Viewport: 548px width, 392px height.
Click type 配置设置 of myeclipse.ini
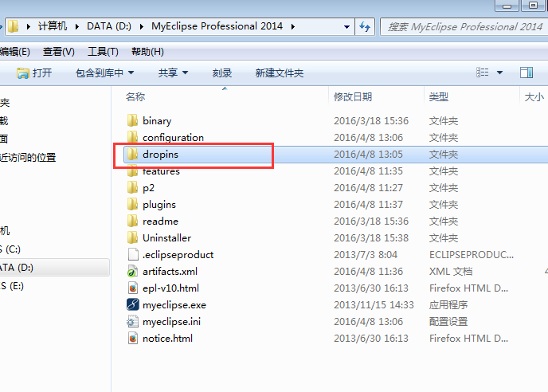[448, 322]
